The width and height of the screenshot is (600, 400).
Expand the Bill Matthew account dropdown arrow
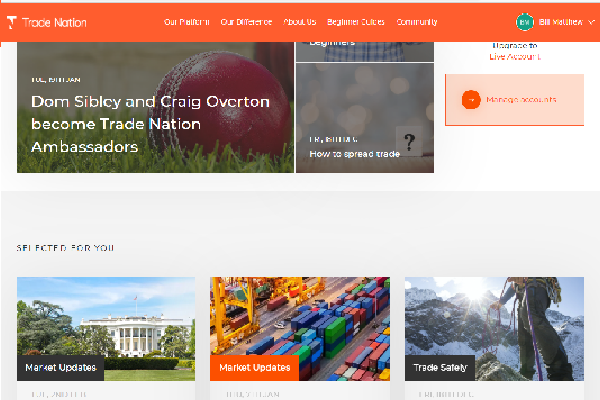coord(591,22)
